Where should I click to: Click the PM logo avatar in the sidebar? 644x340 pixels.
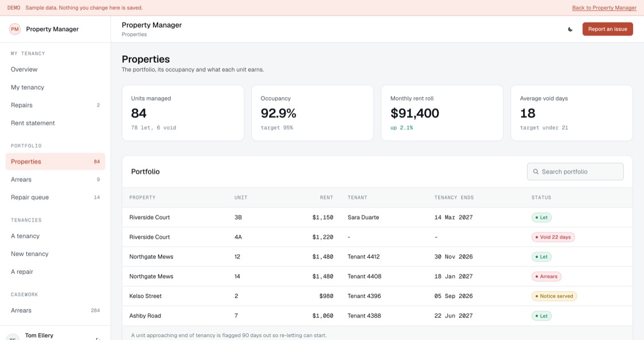coord(15,29)
